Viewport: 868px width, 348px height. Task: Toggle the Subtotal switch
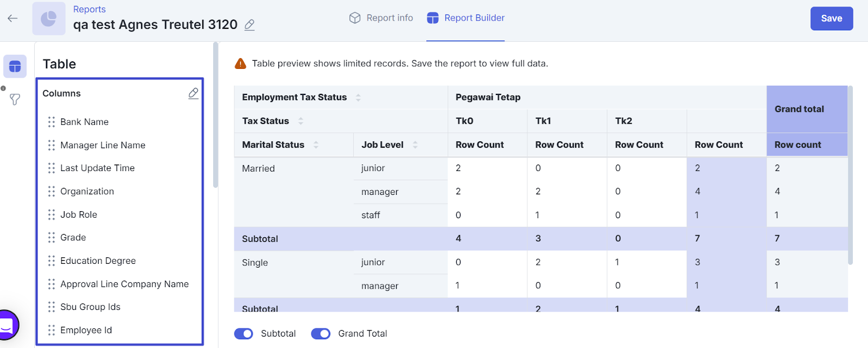coord(244,334)
